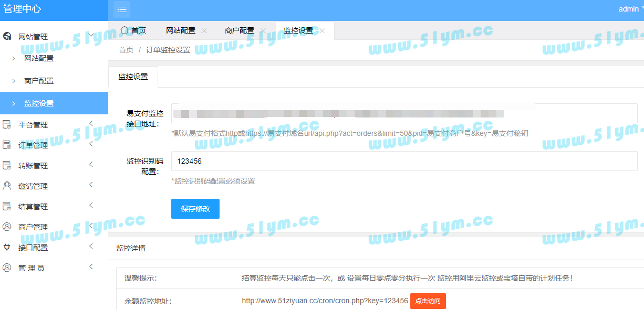Click the 管理中心 logo title
The width and height of the screenshot is (644, 310).
(x=22, y=9)
